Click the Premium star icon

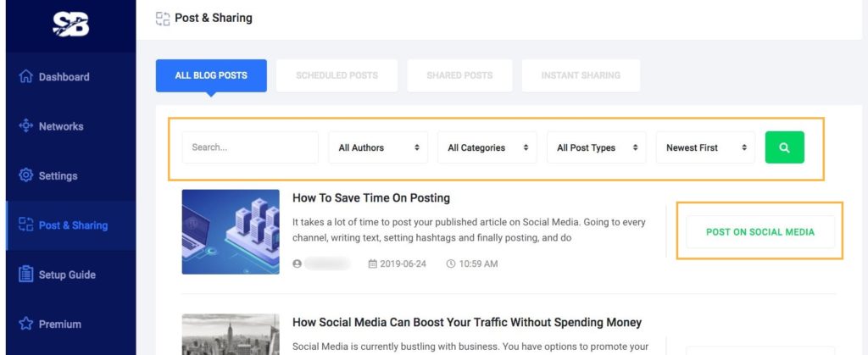pos(26,324)
